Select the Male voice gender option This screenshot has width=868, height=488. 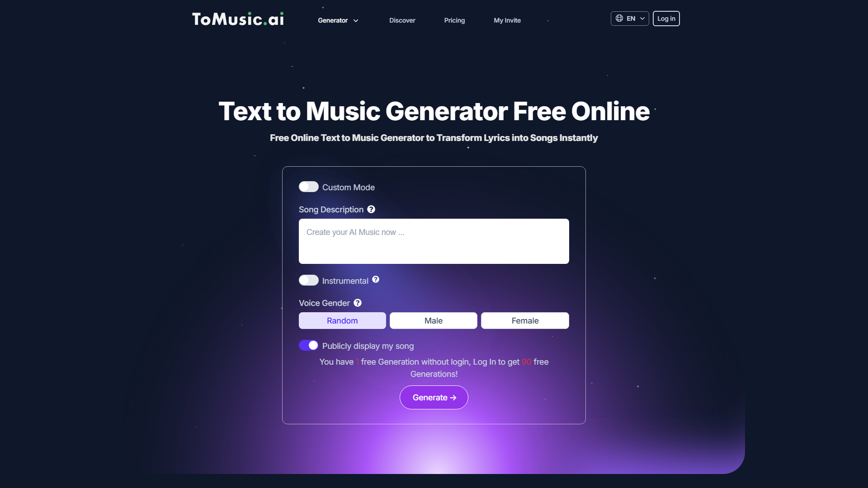(x=434, y=320)
